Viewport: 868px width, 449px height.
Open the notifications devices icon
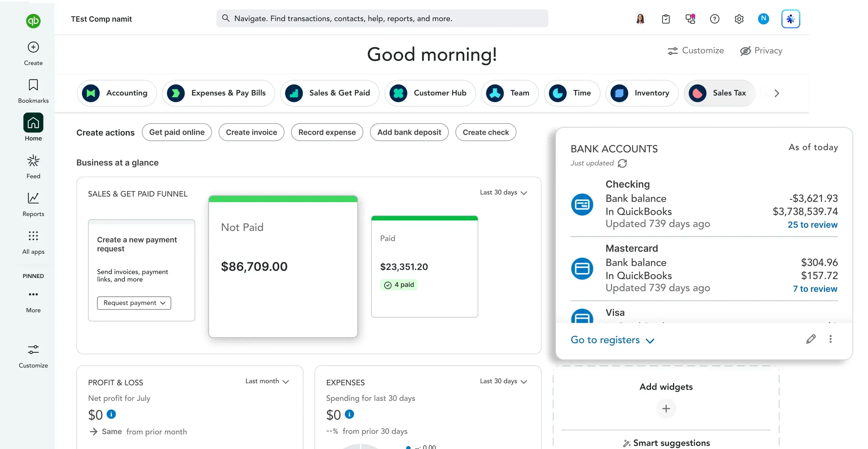(x=690, y=19)
